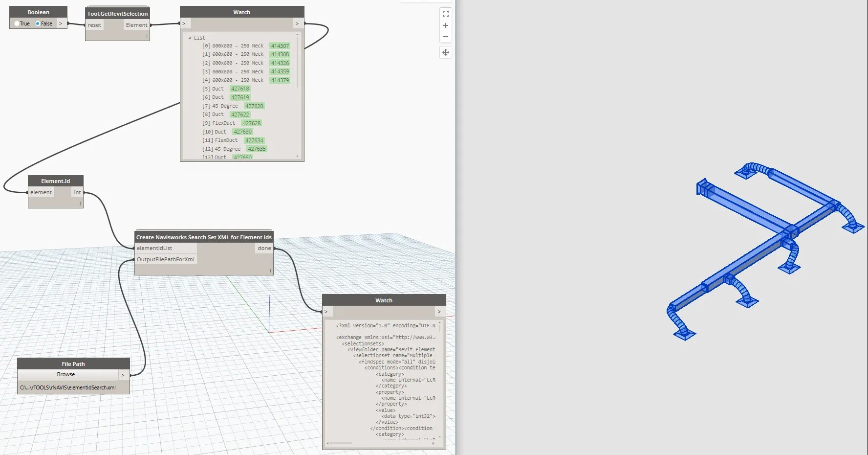Screen dimensions: 868x455
Task: Click the <selectionsets> line in XML output
Action: [x=363, y=343]
